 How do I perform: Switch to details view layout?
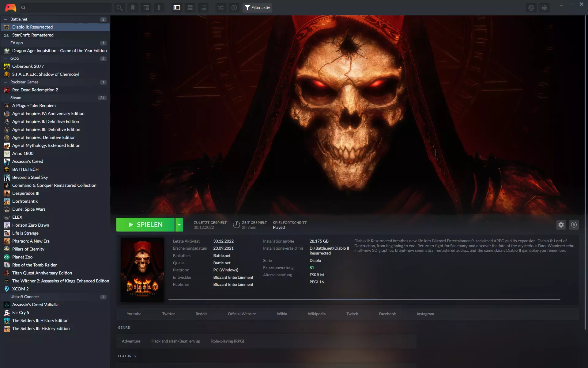point(177,8)
